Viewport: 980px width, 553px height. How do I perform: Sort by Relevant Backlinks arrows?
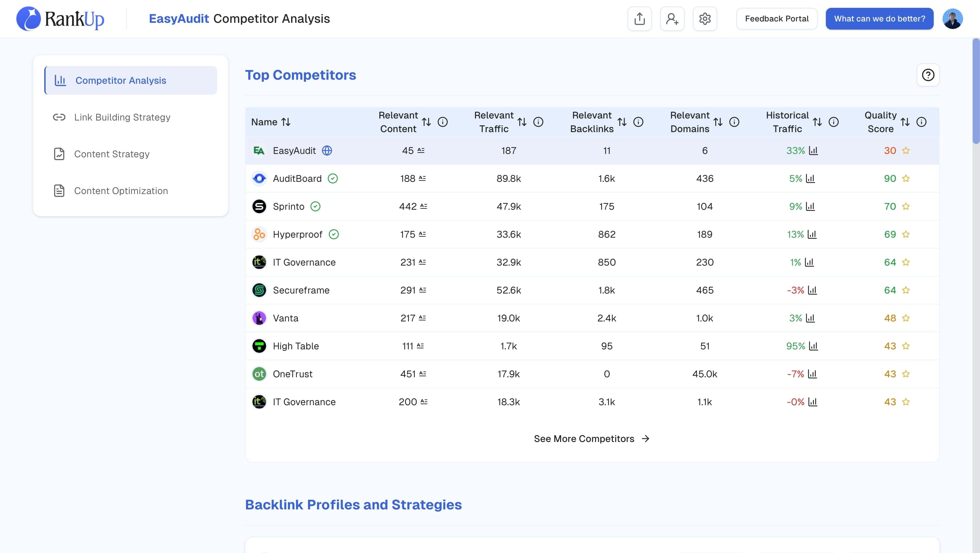pos(622,122)
